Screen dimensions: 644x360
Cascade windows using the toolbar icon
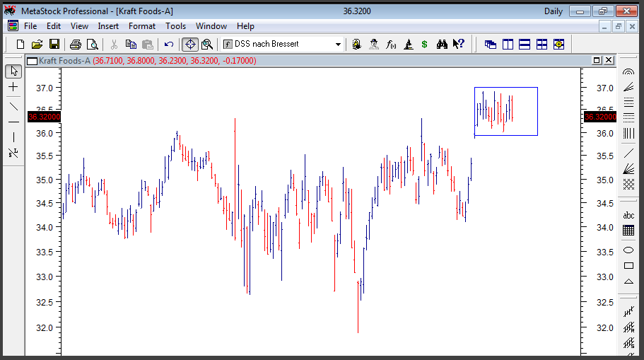[491, 45]
